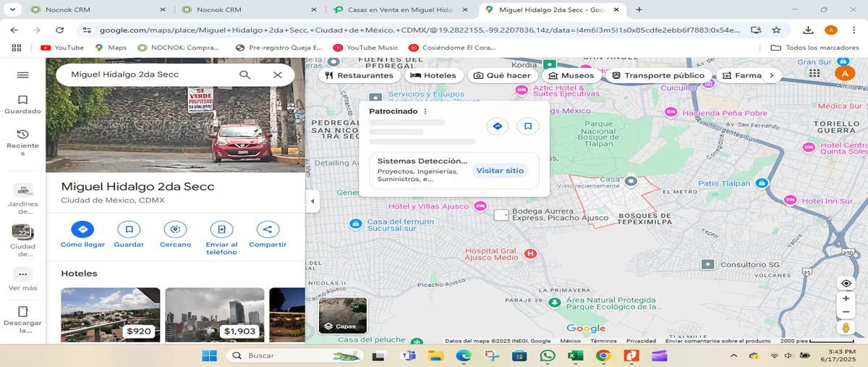Open the $920 hotel thumbnail
The width and height of the screenshot is (868, 367).
click(x=111, y=314)
